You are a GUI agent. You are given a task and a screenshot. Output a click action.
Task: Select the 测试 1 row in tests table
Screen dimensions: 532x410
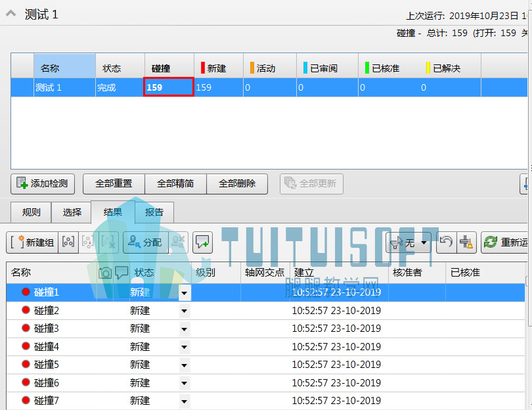pyautogui.click(x=269, y=87)
